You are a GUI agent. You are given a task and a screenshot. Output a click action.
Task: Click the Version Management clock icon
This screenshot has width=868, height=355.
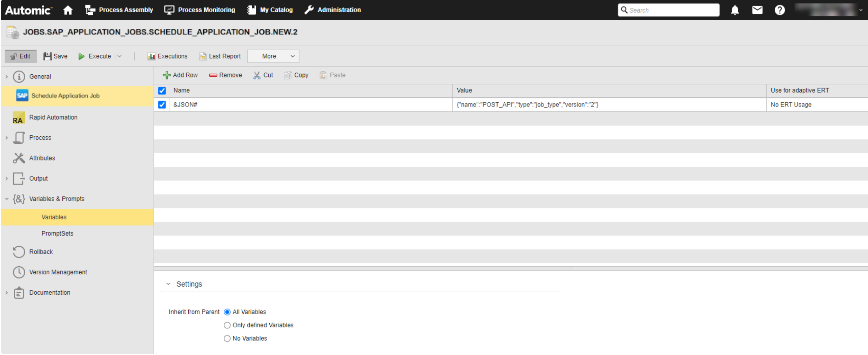pyautogui.click(x=19, y=272)
